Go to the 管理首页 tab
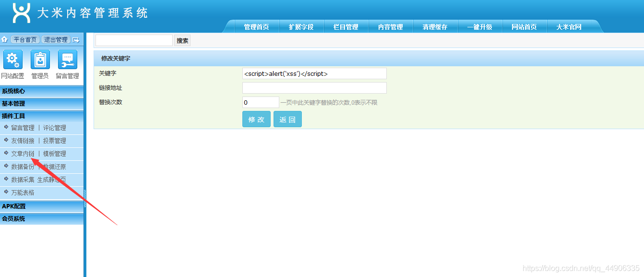Viewport: 644px width, 277px height. click(x=257, y=27)
